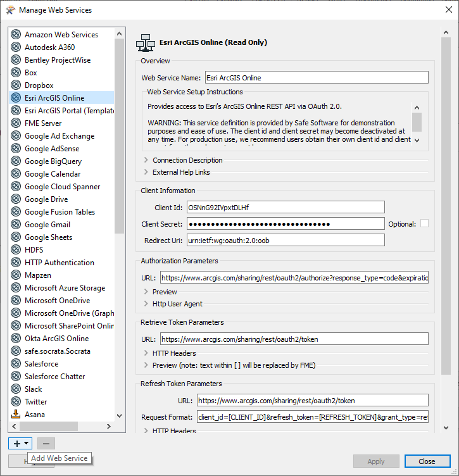This screenshot has width=459, height=476.
Task: Click the Microsoft Azure Storage icon
Action: point(16,287)
